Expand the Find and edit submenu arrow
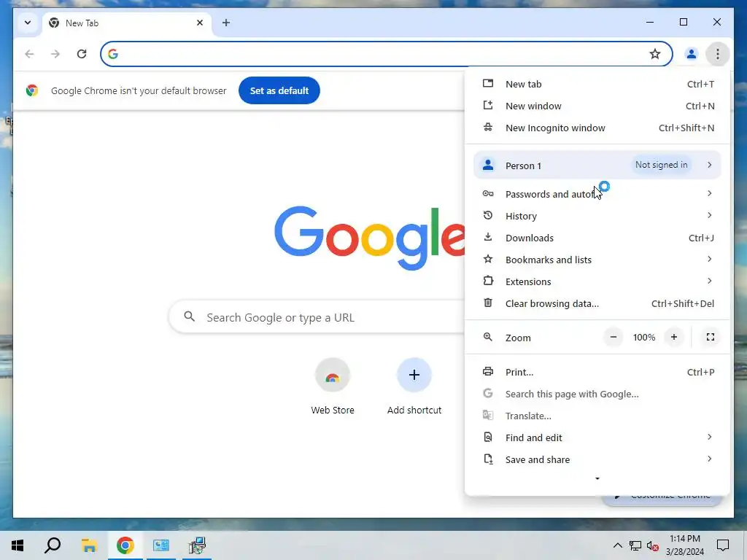The width and height of the screenshot is (747, 560). (709, 437)
